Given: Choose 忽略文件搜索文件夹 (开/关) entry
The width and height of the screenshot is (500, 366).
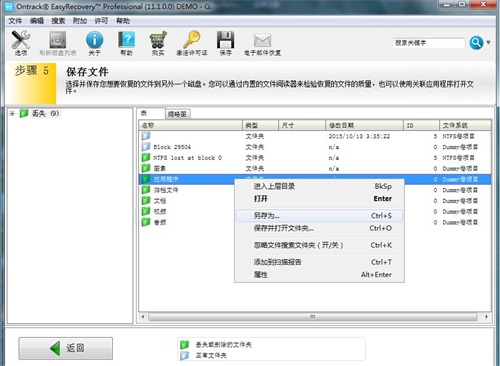Looking at the screenshot, I should [x=319, y=245].
